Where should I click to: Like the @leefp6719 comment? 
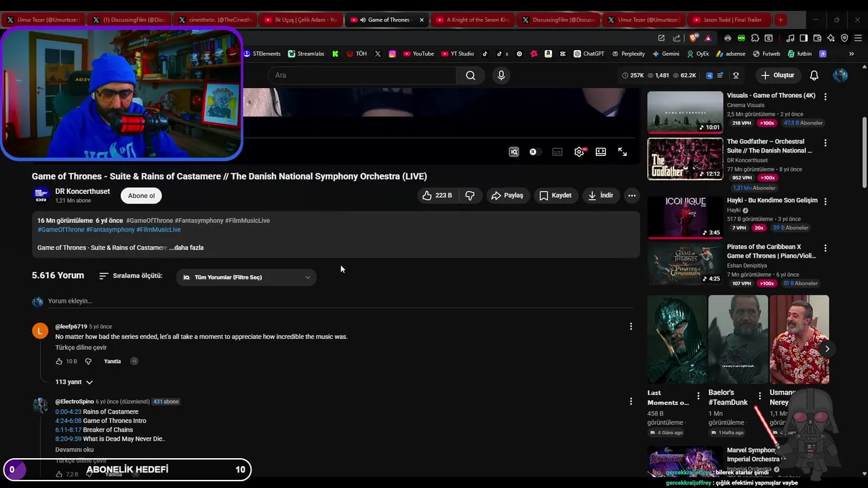tap(59, 361)
